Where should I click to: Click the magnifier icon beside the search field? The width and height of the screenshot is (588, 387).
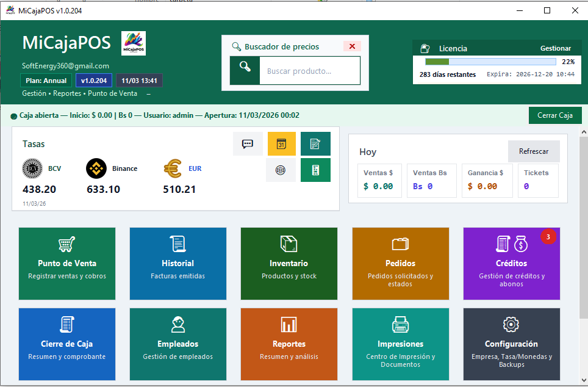pos(245,70)
